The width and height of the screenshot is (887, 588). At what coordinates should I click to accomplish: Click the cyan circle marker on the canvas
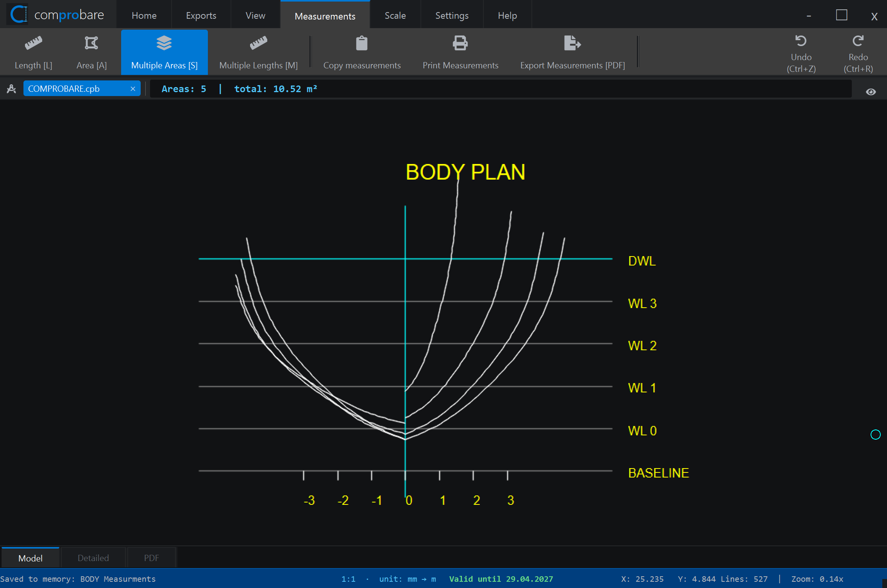pyautogui.click(x=875, y=435)
